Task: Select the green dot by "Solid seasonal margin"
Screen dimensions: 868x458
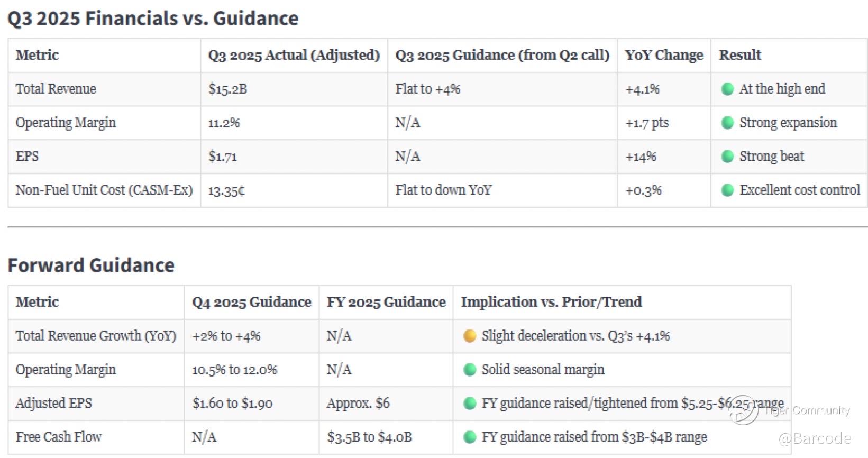Action: (x=469, y=370)
